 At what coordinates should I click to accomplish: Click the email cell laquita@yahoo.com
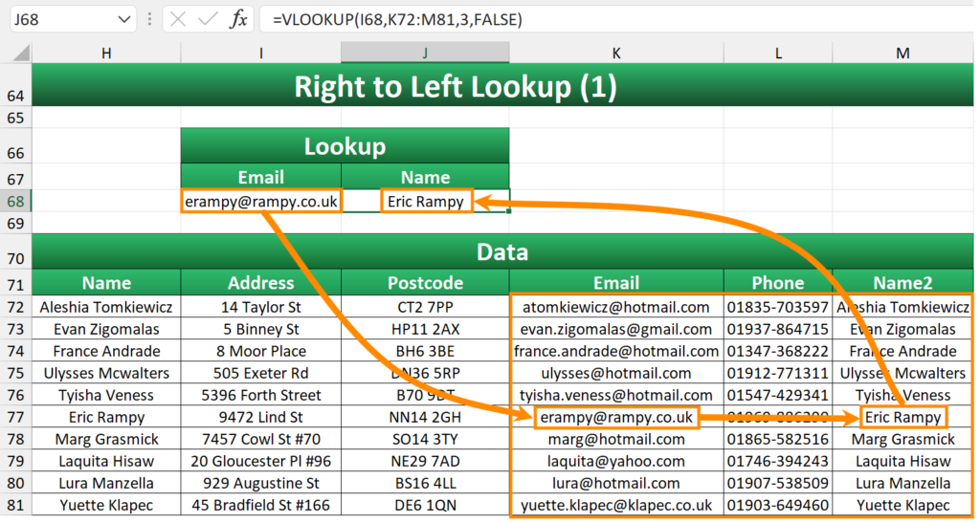615,461
